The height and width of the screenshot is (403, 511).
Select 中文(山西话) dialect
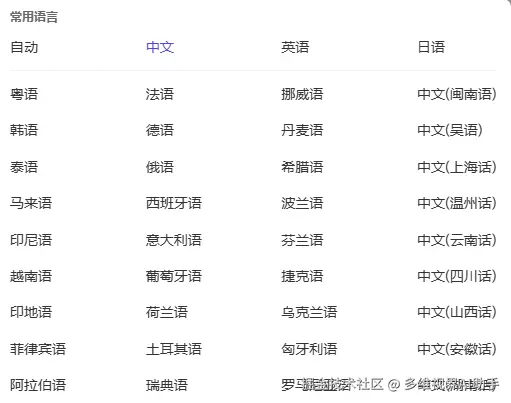(457, 312)
